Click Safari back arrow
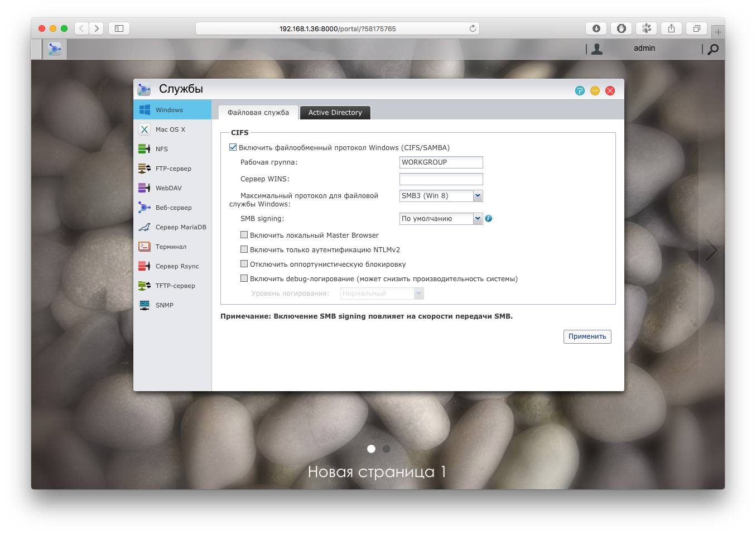The width and height of the screenshot is (756, 534). click(x=81, y=28)
